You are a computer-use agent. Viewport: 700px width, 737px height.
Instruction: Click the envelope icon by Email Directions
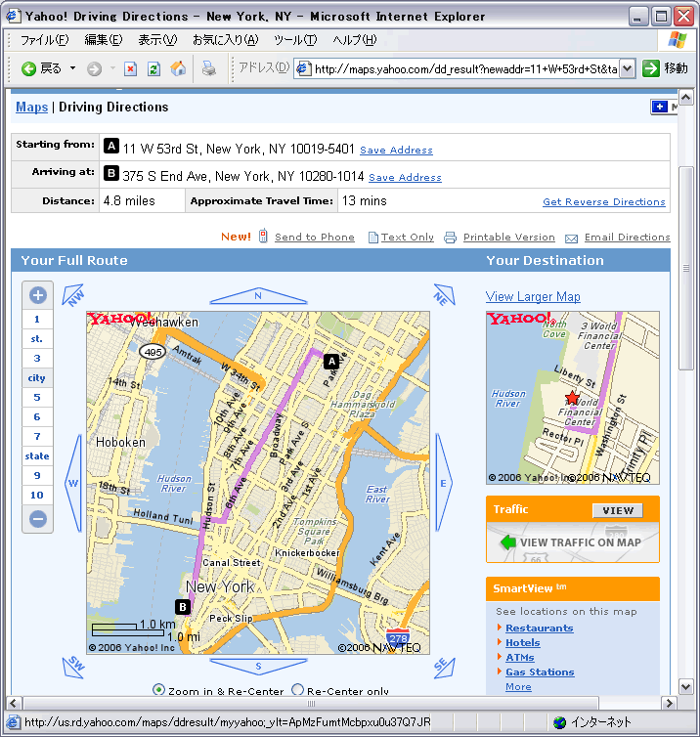571,238
